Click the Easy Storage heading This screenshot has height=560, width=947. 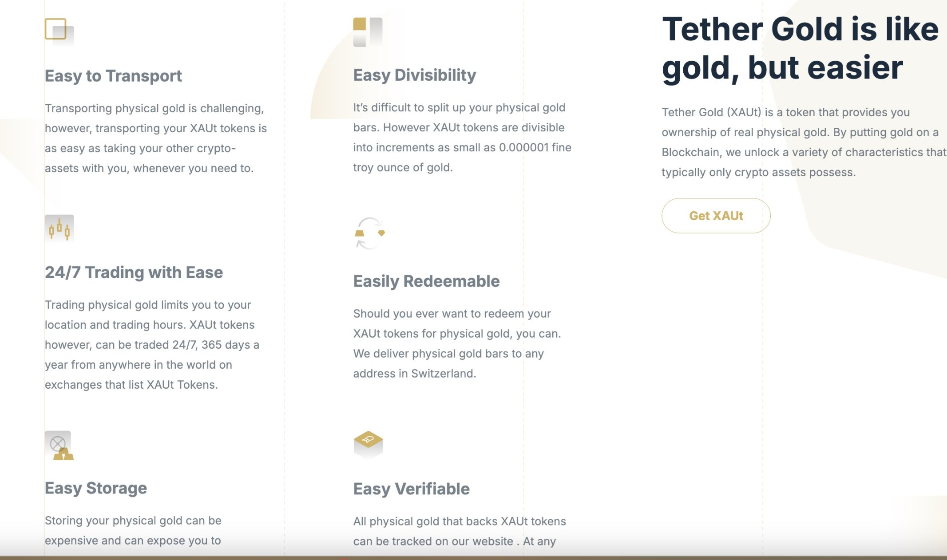[96, 488]
